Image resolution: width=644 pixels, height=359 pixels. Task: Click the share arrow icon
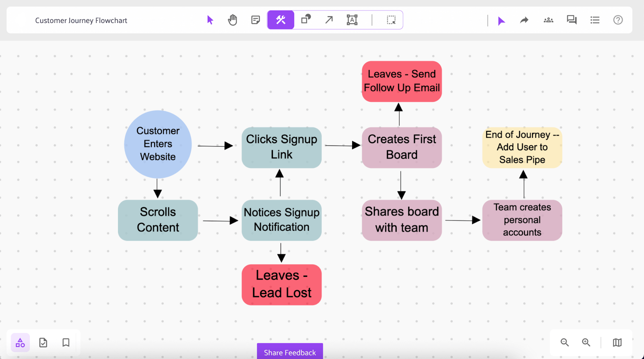[x=524, y=20]
